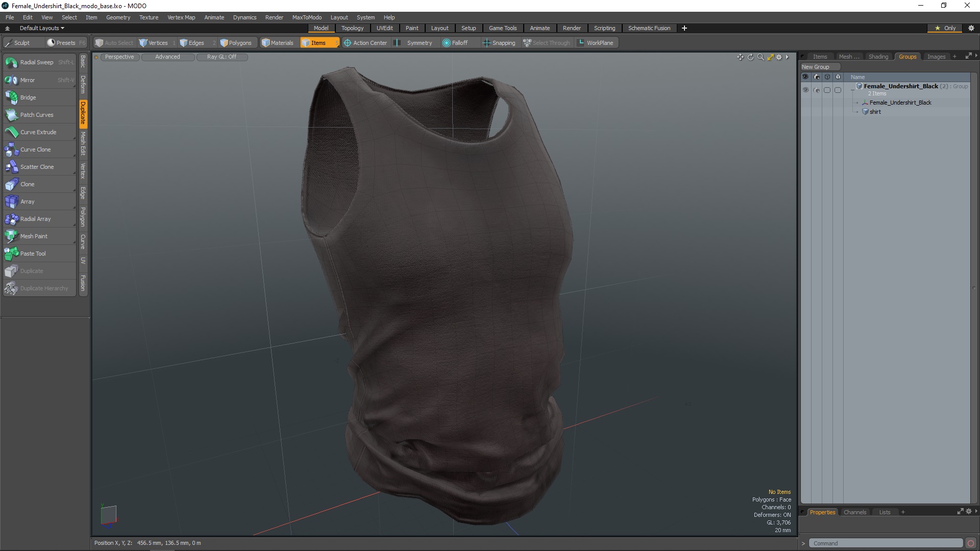The width and height of the screenshot is (980, 551).
Task: Open the Vertex Map menu
Action: (181, 17)
